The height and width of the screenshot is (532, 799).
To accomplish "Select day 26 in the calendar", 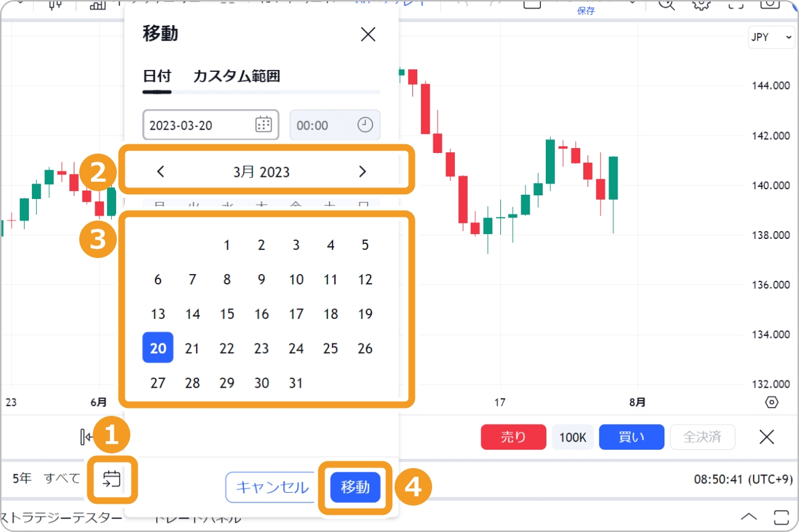I will (x=365, y=348).
